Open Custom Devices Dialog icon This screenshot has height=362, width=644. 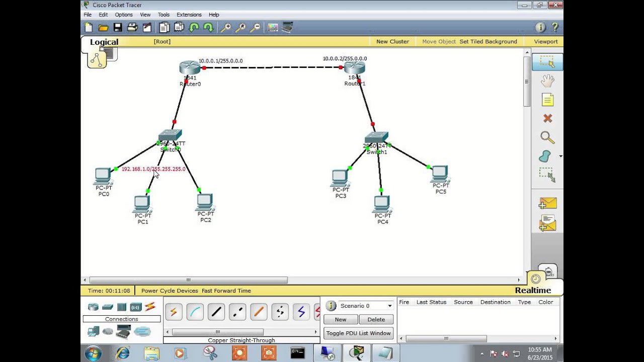pos(287,28)
